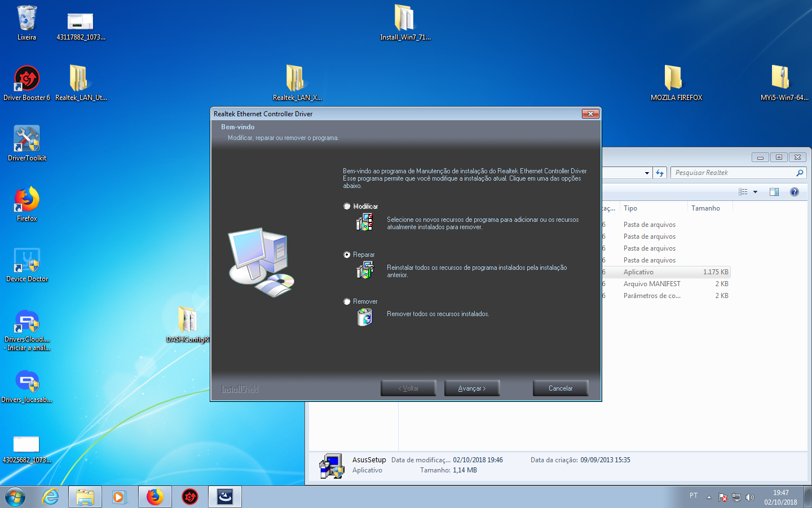Toggle the Explorer preview pane
This screenshot has height=508, width=812.
pos(774,192)
